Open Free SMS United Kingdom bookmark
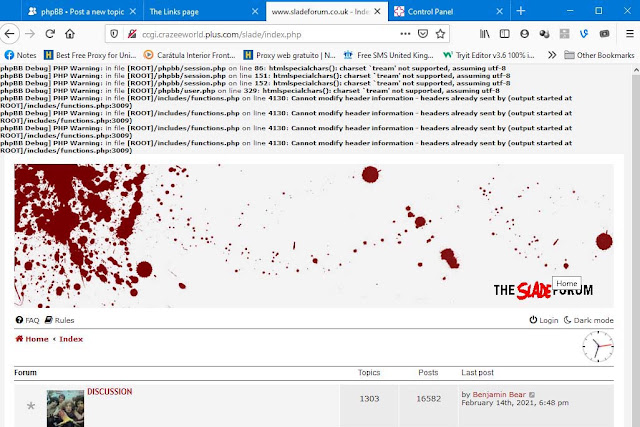 point(389,55)
